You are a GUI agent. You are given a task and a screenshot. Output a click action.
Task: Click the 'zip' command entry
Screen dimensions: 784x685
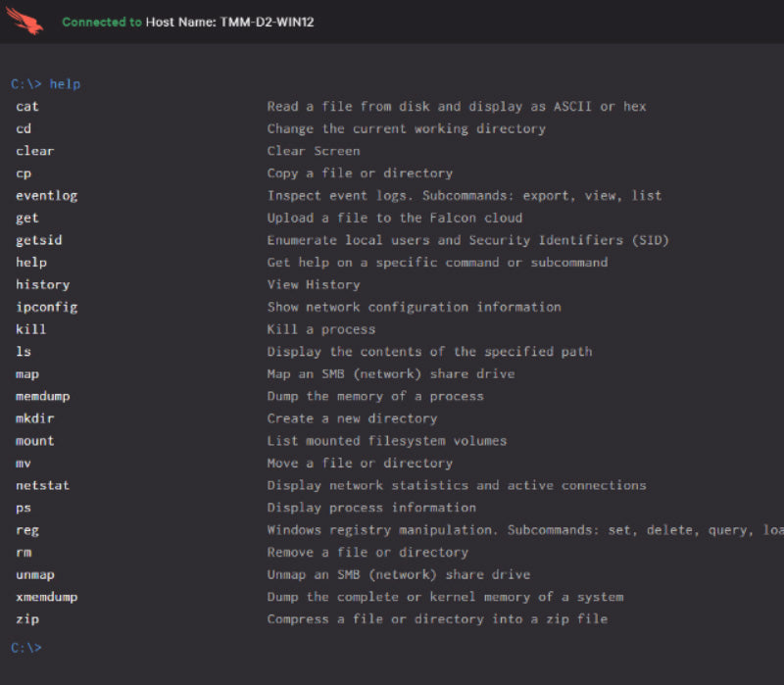[x=27, y=619]
